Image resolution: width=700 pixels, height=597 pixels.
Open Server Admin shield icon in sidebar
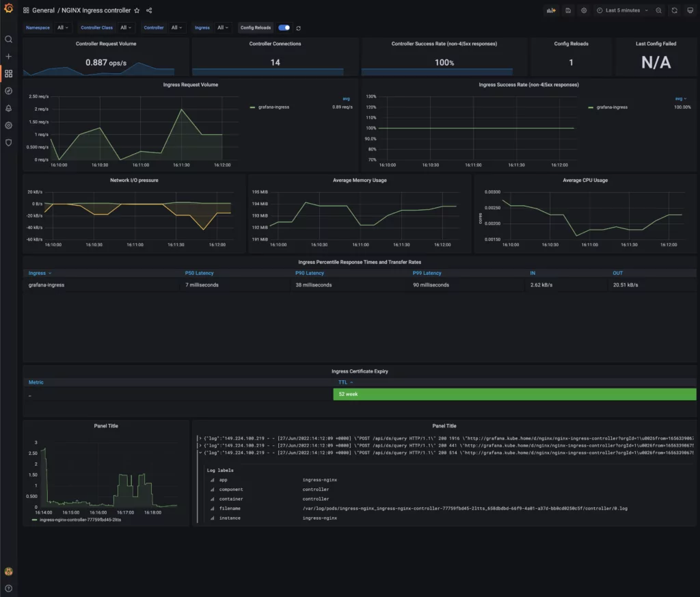[8, 142]
